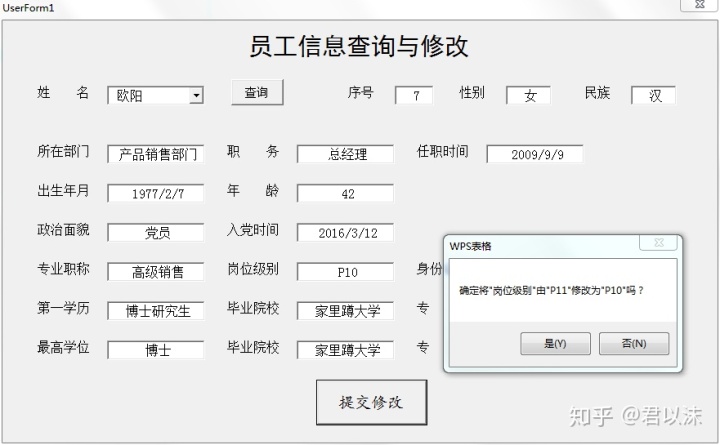Click the 入党时间 label

[x=253, y=230]
